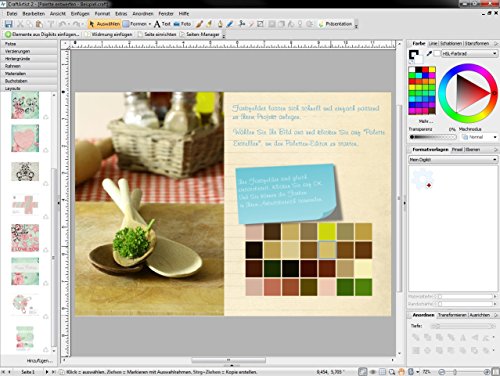The height and width of the screenshot is (376, 500).
Task: Click the Undo arrow icon
Action: click(62, 24)
